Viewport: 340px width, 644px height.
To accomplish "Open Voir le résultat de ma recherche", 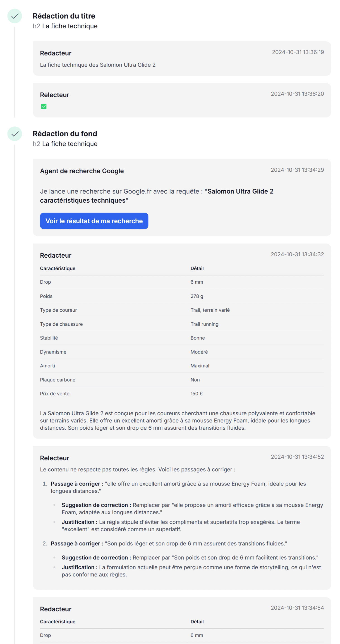I will pyautogui.click(x=94, y=221).
